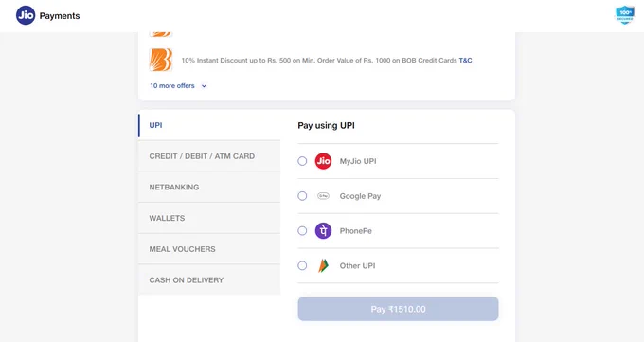Screen dimensions: 644x342
Task: Click the 100% secured shield badge
Action: tap(625, 15)
